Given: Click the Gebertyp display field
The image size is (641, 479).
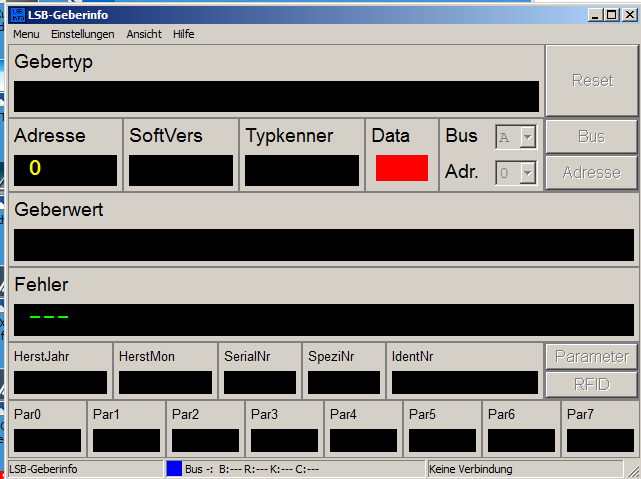Looking at the screenshot, I should (x=276, y=97).
